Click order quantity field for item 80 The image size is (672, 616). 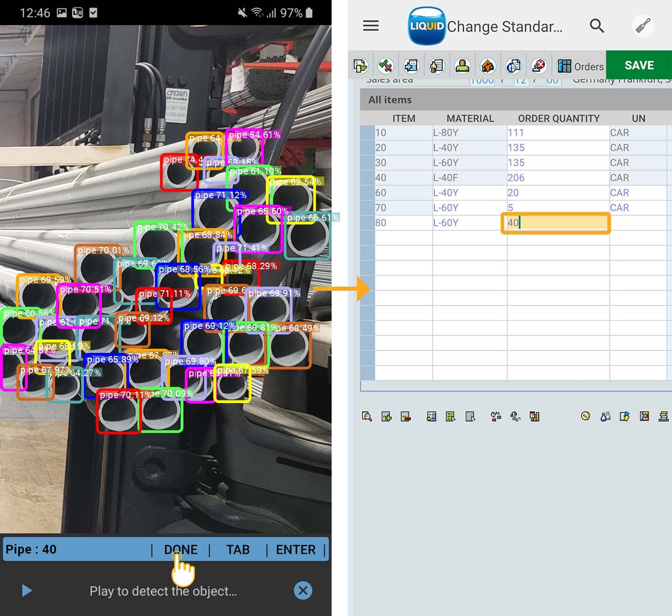pos(555,223)
